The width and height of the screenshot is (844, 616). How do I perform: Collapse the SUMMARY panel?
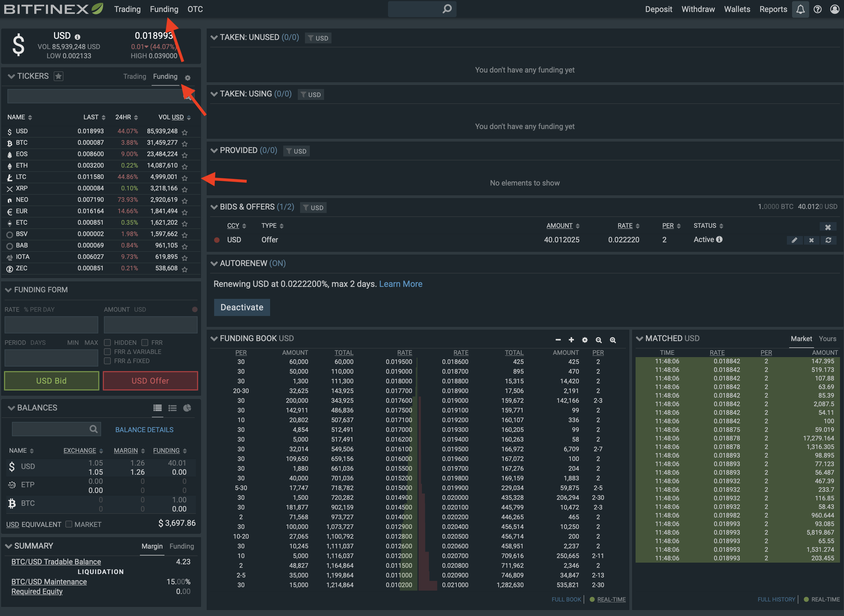point(8,546)
